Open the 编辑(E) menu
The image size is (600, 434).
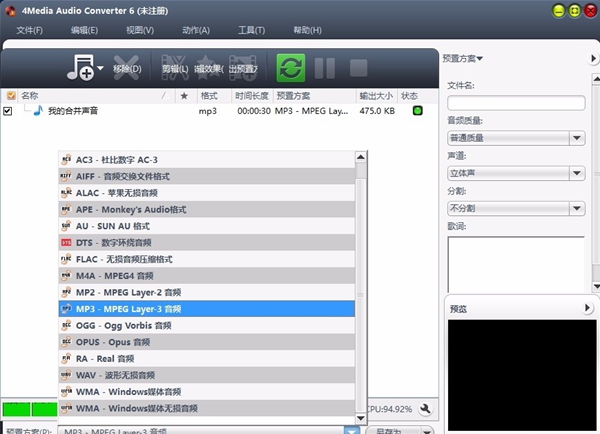coord(84,30)
